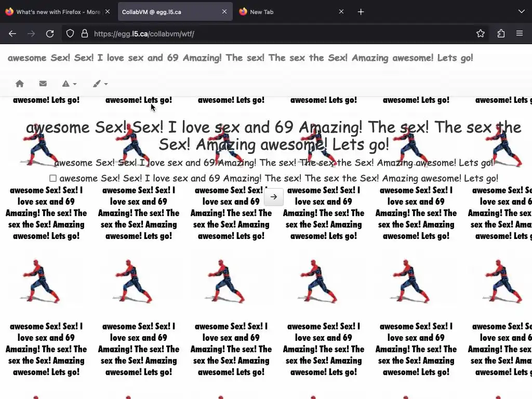
Task: Click the home icon in page navbar
Action: 20,84
